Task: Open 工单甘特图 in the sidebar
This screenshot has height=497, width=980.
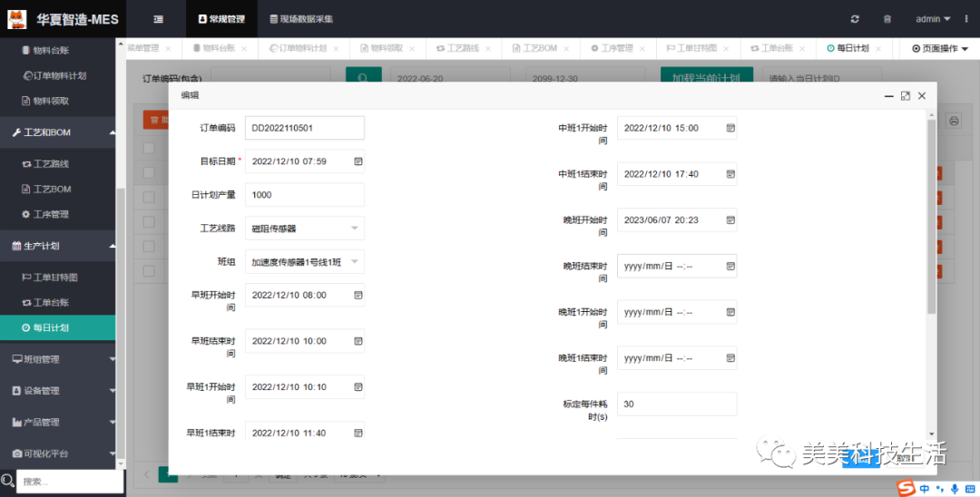Action: pos(50,278)
